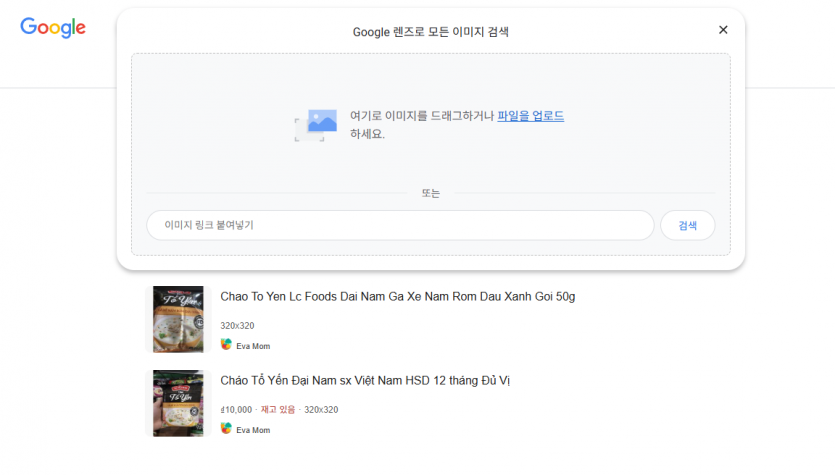Click the 320x320 size label of first result

pos(237,326)
